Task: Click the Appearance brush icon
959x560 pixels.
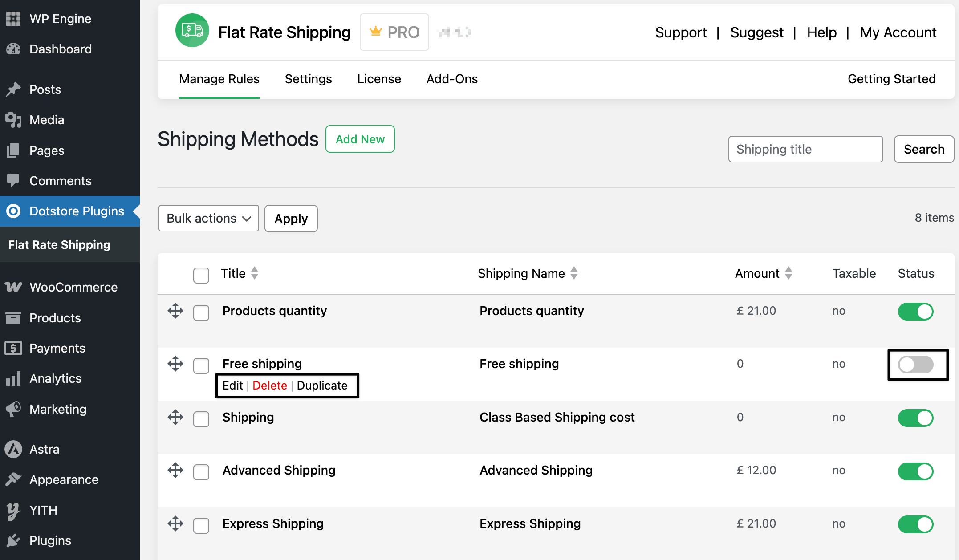Action: 13,479
